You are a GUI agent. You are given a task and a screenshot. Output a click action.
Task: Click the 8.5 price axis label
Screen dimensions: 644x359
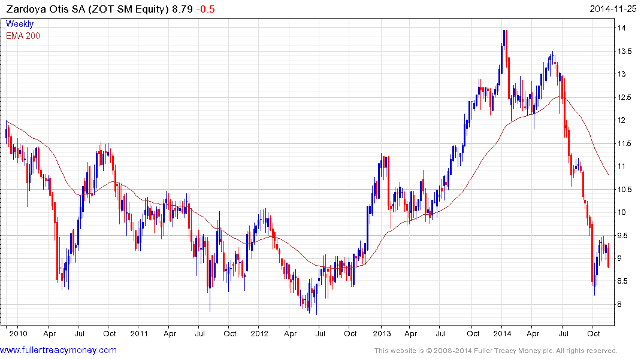point(622,281)
